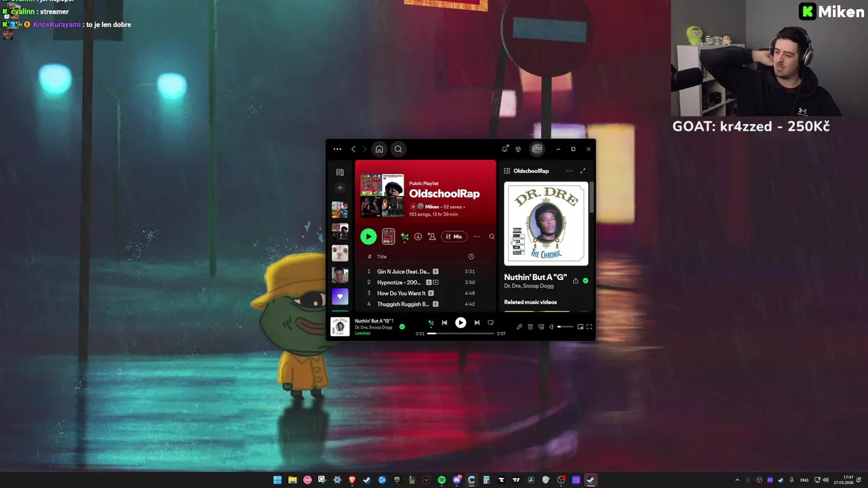The image size is (868, 488).
Task: Open The Chronic album artwork
Action: 546,224
